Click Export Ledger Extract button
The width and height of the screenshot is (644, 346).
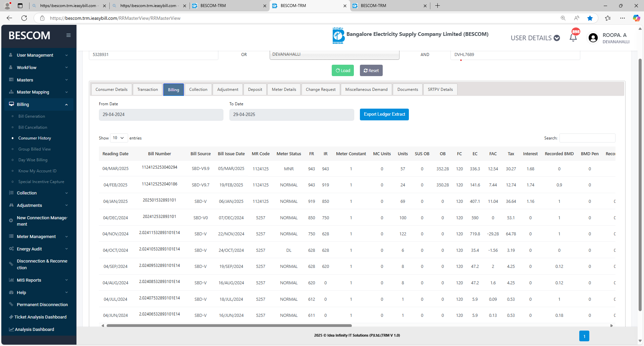(x=384, y=114)
